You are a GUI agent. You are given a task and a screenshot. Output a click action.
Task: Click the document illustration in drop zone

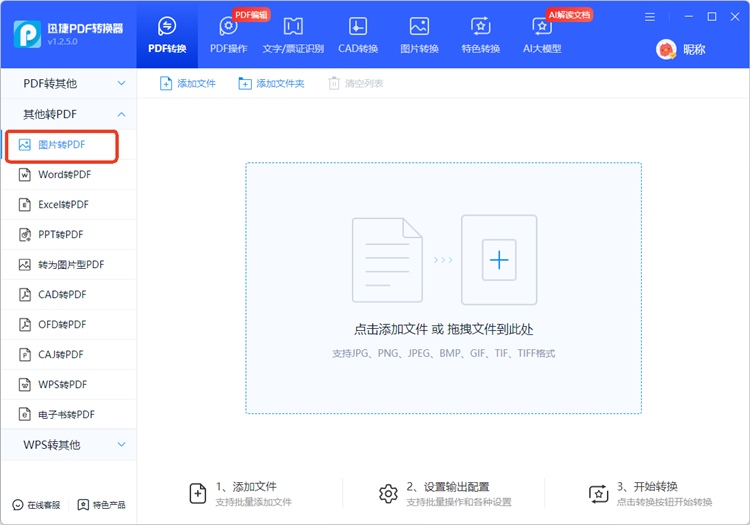click(x=387, y=260)
